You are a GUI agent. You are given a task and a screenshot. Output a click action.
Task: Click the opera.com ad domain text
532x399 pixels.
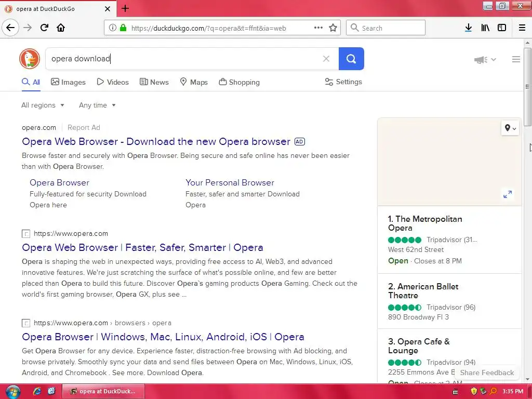coord(38,128)
